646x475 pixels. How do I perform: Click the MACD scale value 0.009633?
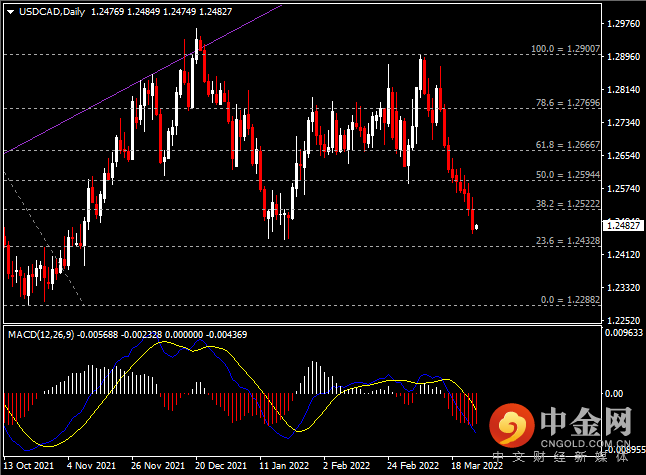coord(624,332)
